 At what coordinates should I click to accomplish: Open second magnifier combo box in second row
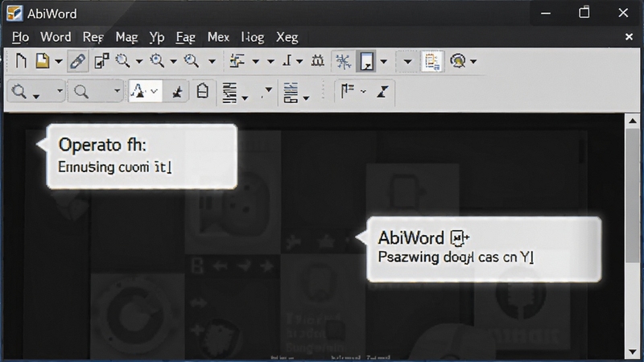(x=95, y=91)
